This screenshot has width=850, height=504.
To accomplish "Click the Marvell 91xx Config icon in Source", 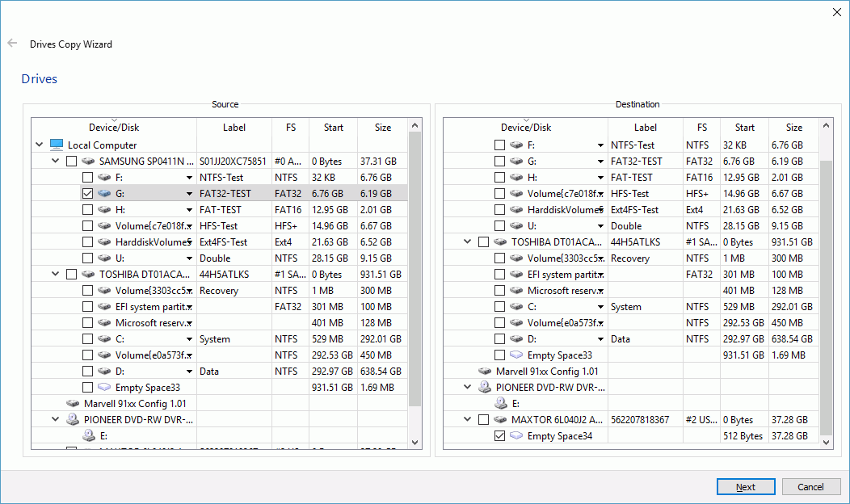I will tap(73, 404).
